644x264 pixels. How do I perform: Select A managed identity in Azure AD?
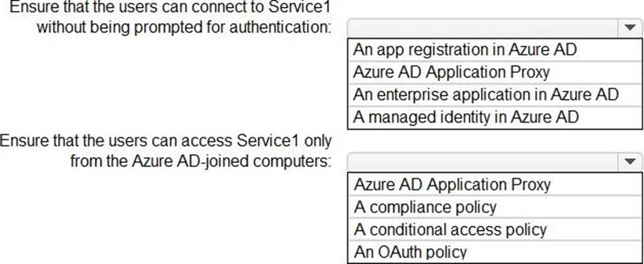(x=495, y=117)
